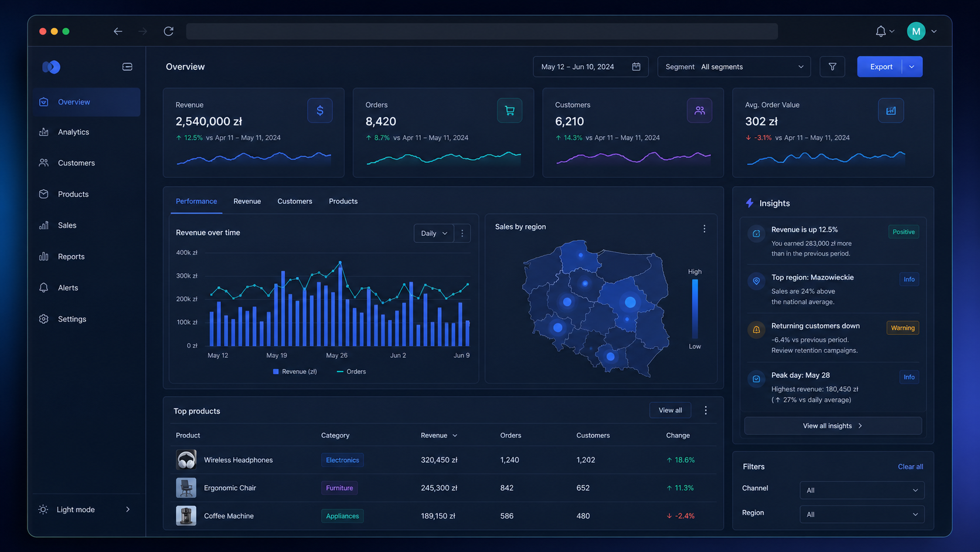Viewport: 980px width, 552px height.
Task: Click Wireless Headphones product thumbnail
Action: [186, 460]
